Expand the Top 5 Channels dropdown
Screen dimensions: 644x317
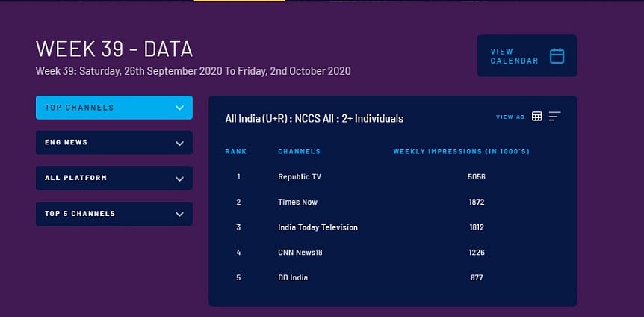[114, 214]
